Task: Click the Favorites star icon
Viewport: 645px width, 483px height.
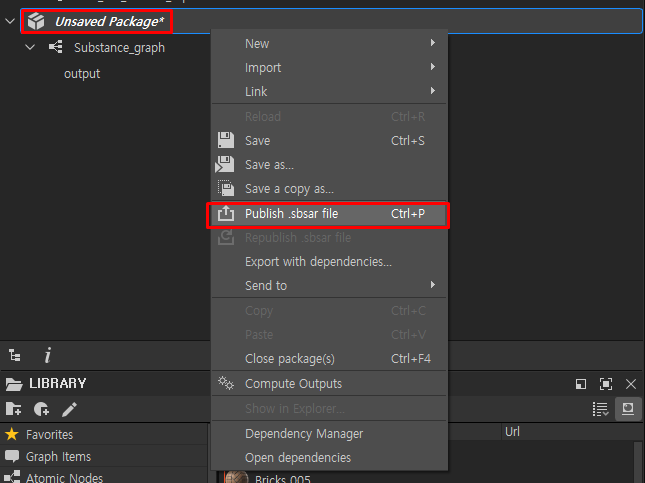Action: point(12,434)
